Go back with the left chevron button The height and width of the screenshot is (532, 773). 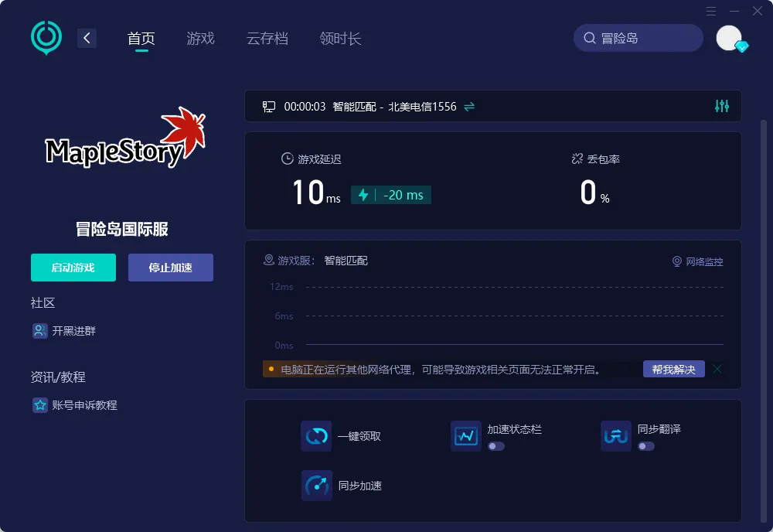coord(87,38)
